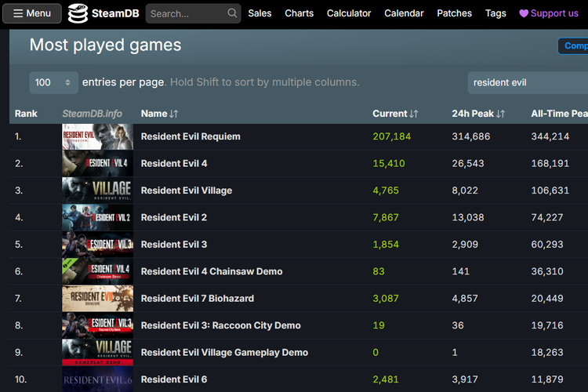Image resolution: width=588 pixels, height=392 pixels.
Task: Sort by Current players column
Action: [x=395, y=114]
